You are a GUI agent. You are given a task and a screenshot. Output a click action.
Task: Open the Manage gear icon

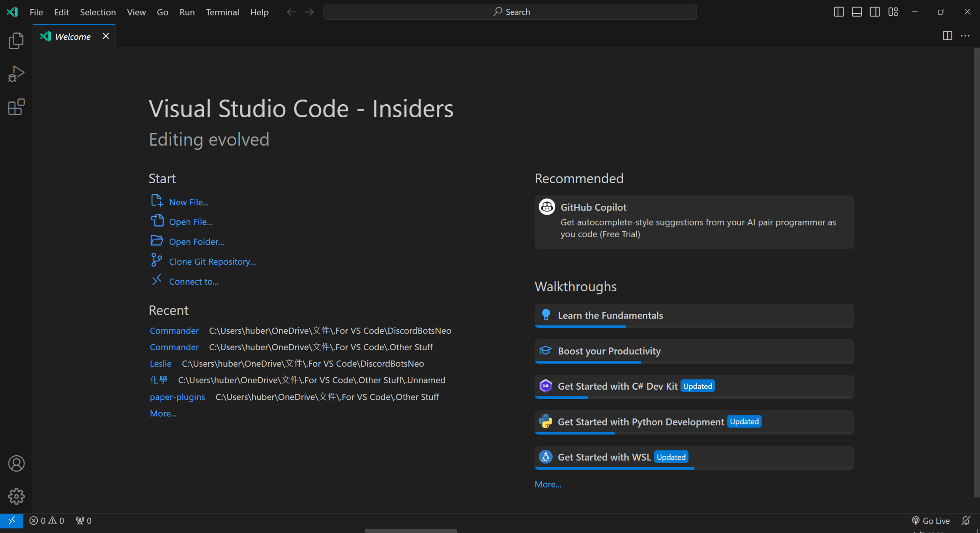[16, 496]
